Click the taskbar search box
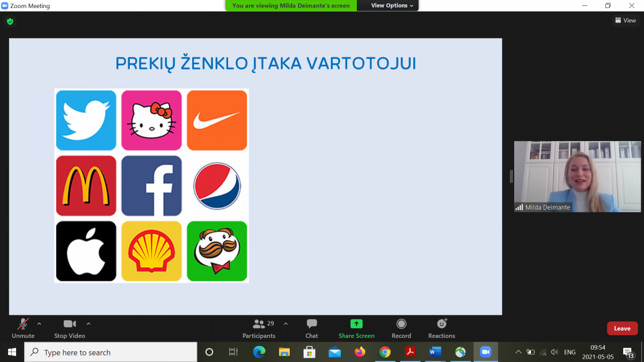Screen dimensions: 644x362 (111, 352)
